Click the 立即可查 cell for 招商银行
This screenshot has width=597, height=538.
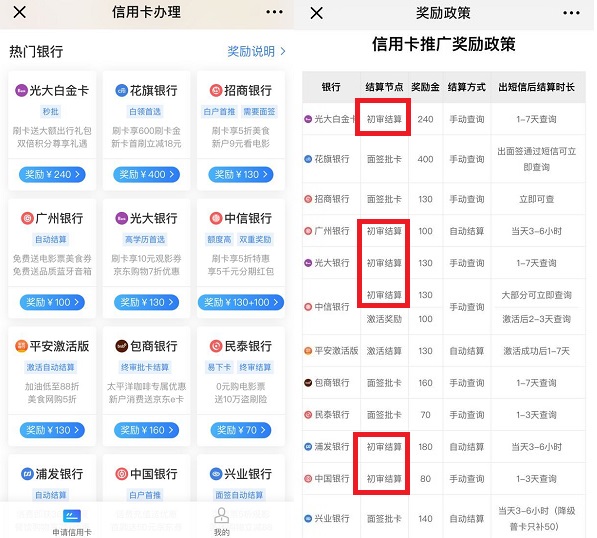click(x=536, y=199)
